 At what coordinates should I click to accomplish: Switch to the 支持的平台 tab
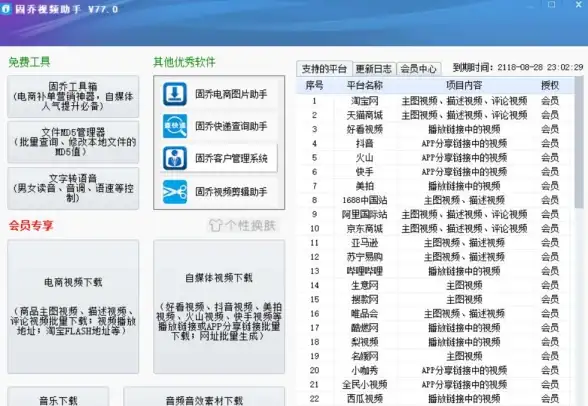pyautogui.click(x=324, y=69)
